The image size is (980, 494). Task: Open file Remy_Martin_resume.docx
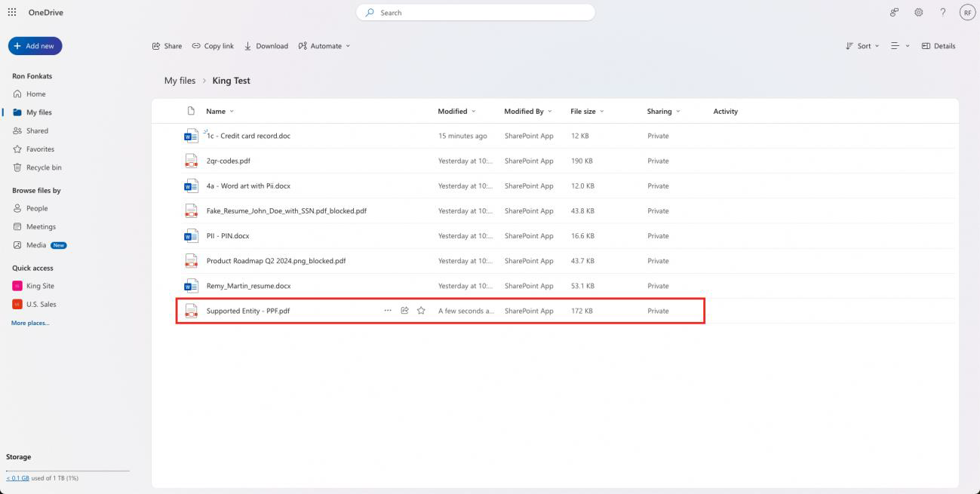[248, 286]
